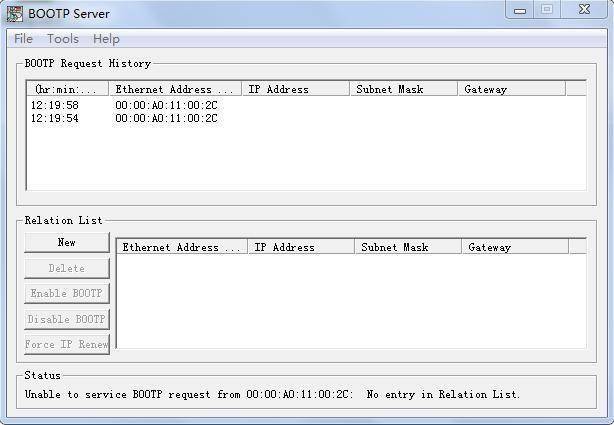Select the 12:19:58 request history entry
Viewport: 614px width, 425px height.
coord(126,105)
